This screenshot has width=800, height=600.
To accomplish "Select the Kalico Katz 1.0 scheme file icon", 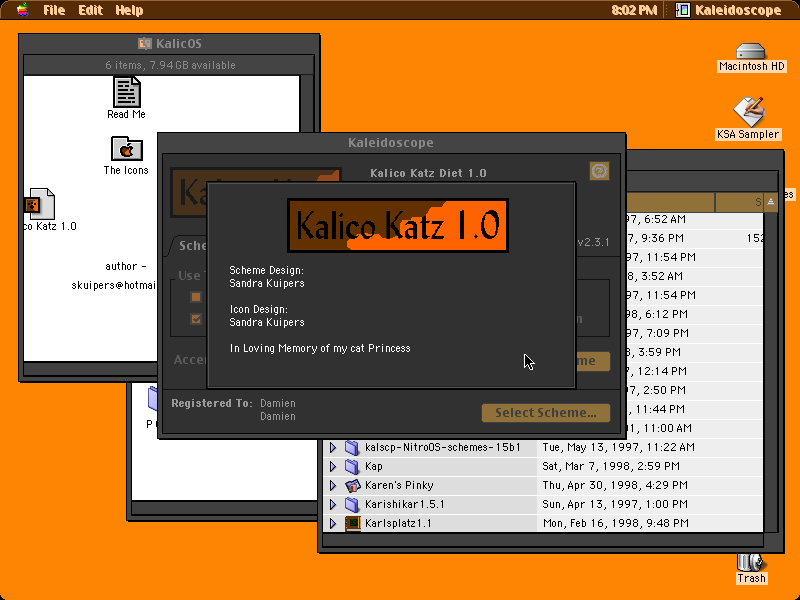I will 40,204.
